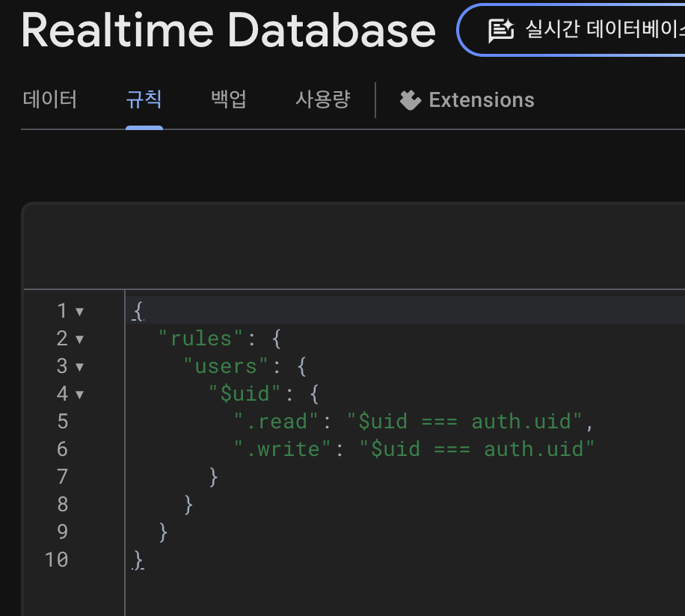This screenshot has width=685, height=616.
Task: Open the 사용량 tab
Action: point(323,99)
